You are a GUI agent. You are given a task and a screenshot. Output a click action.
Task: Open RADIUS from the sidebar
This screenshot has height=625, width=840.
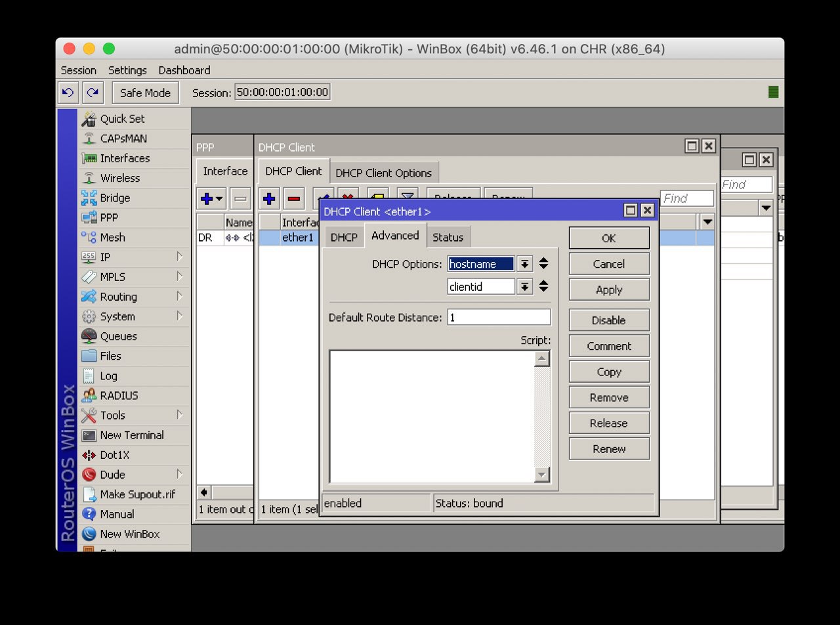[119, 395]
